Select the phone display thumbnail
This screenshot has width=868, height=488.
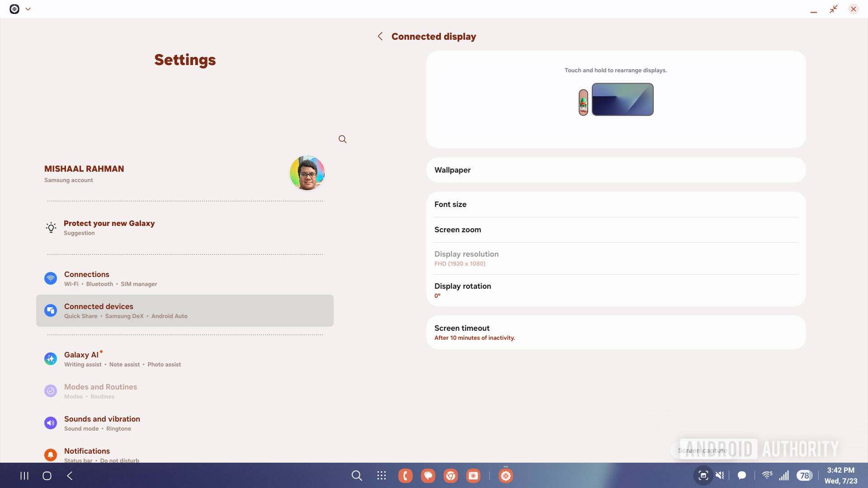coord(583,103)
